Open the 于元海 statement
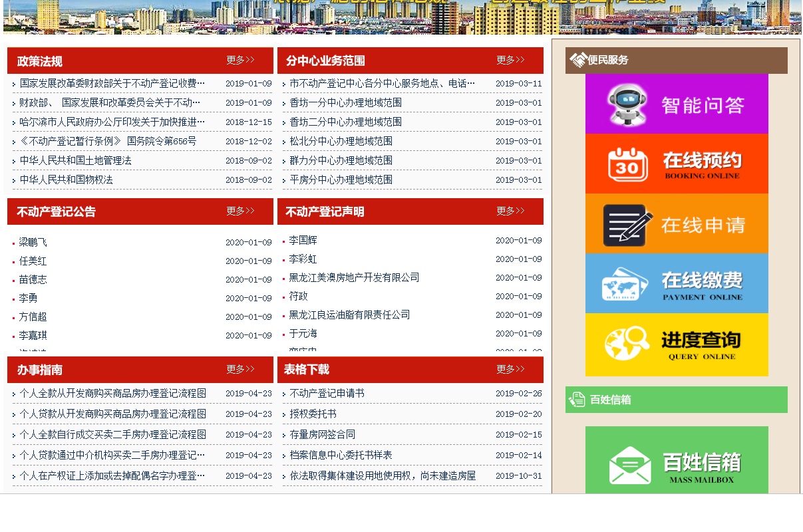This screenshot has height=532, width=803. [303, 334]
